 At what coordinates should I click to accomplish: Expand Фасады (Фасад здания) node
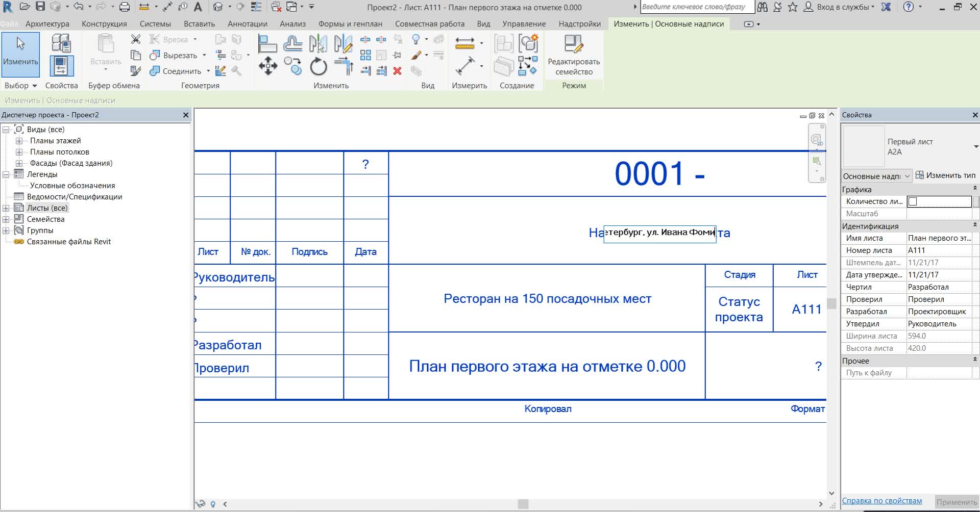[19, 163]
